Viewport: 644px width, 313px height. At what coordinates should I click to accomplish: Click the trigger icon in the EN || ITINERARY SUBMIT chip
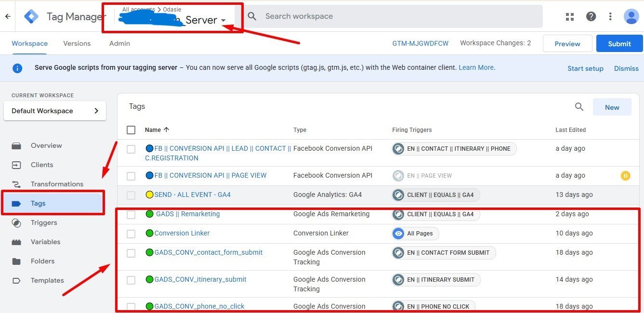point(398,280)
